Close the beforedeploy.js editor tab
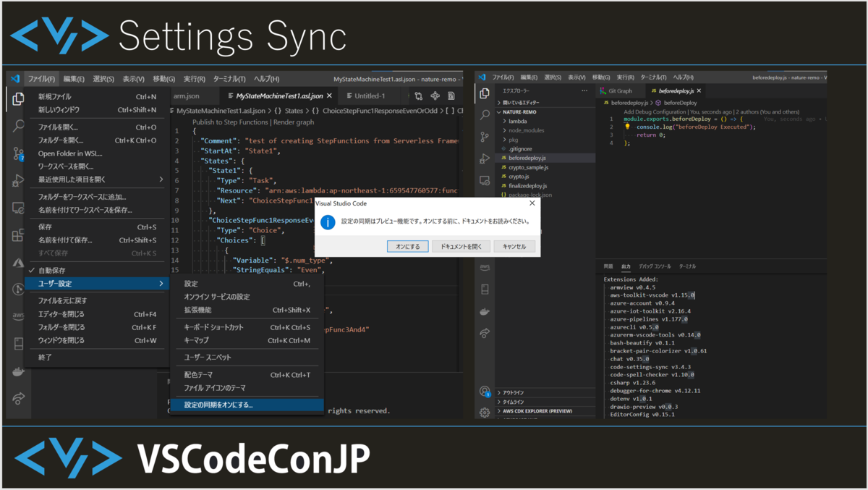The image size is (868, 490). pos(700,91)
